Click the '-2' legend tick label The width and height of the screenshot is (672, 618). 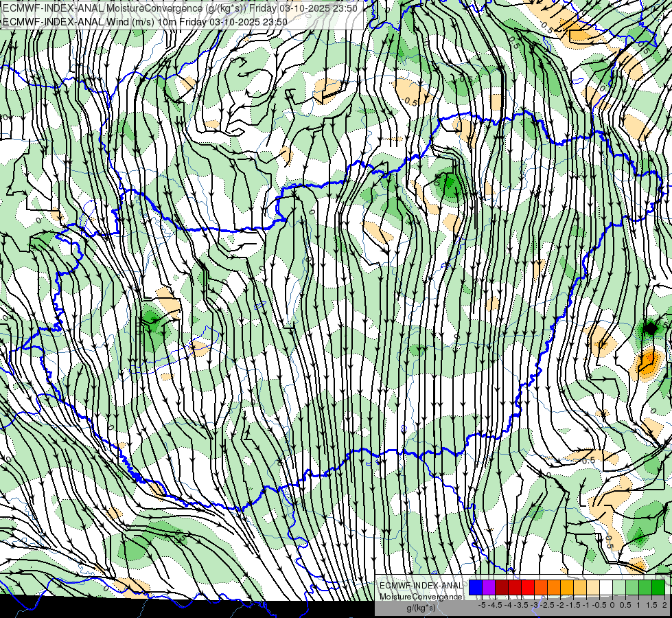pyautogui.click(x=560, y=605)
